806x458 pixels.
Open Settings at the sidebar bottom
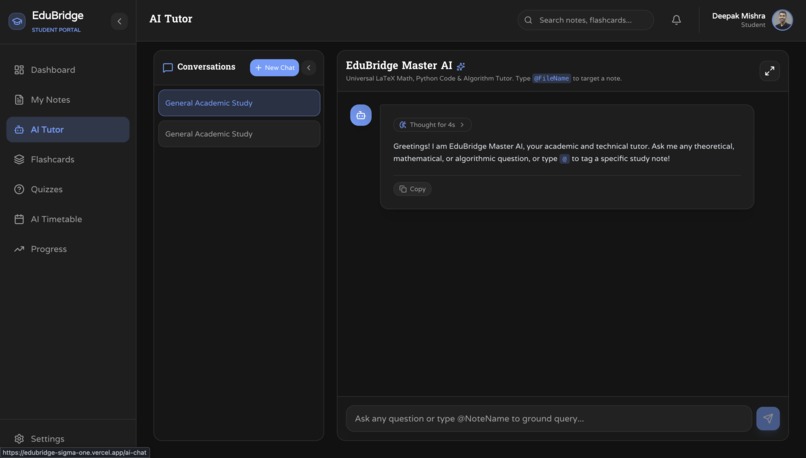coord(68,438)
